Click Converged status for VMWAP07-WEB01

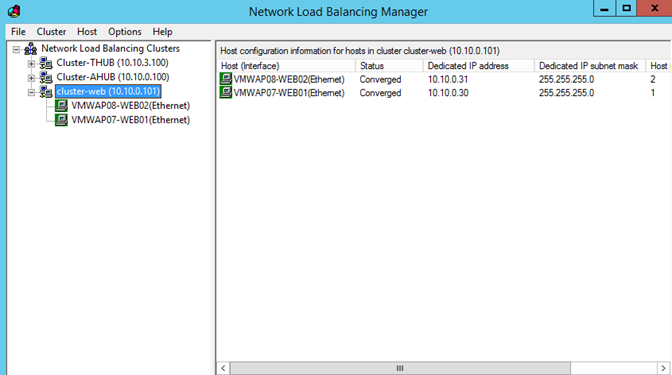(380, 93)
